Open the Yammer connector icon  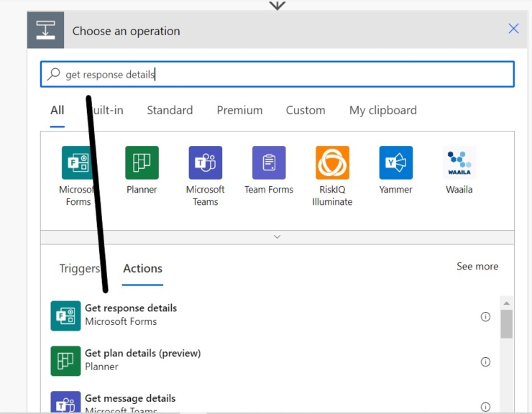point(396,163)
